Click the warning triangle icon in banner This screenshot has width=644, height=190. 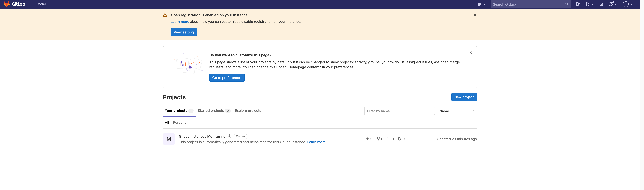coord(165,15)
